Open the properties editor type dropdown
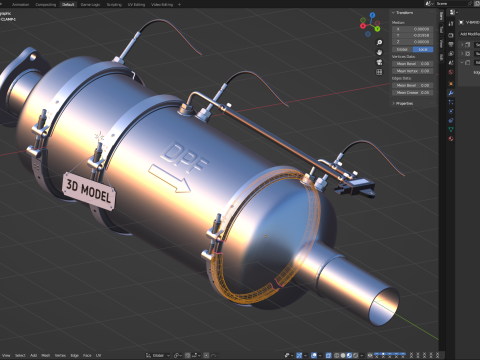 454,13
